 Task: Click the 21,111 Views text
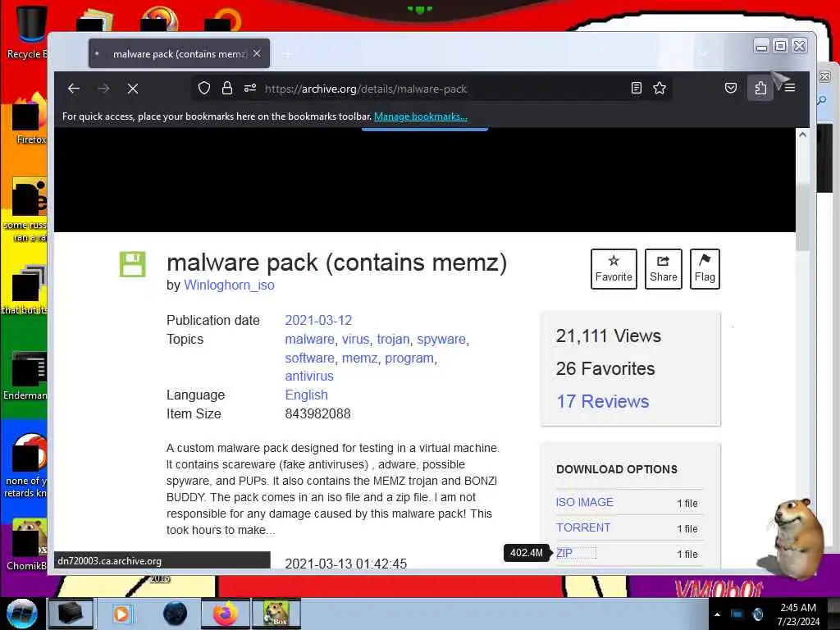[x=609, y=336]
